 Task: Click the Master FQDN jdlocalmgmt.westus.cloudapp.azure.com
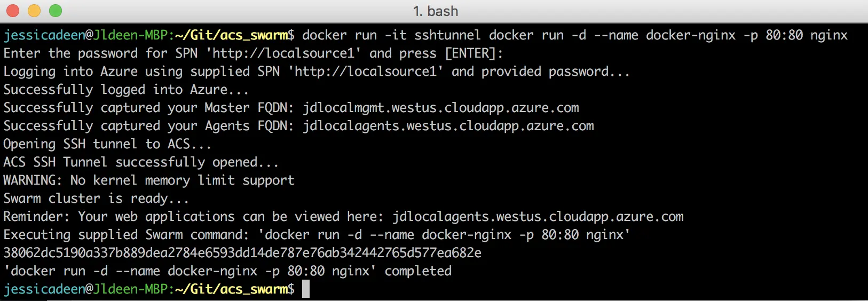coord(441,108)
